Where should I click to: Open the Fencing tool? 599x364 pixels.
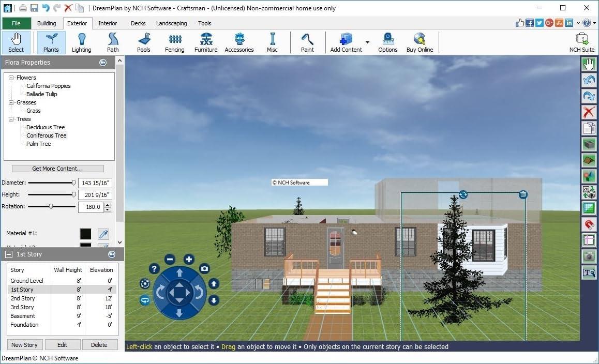point(174,41)
